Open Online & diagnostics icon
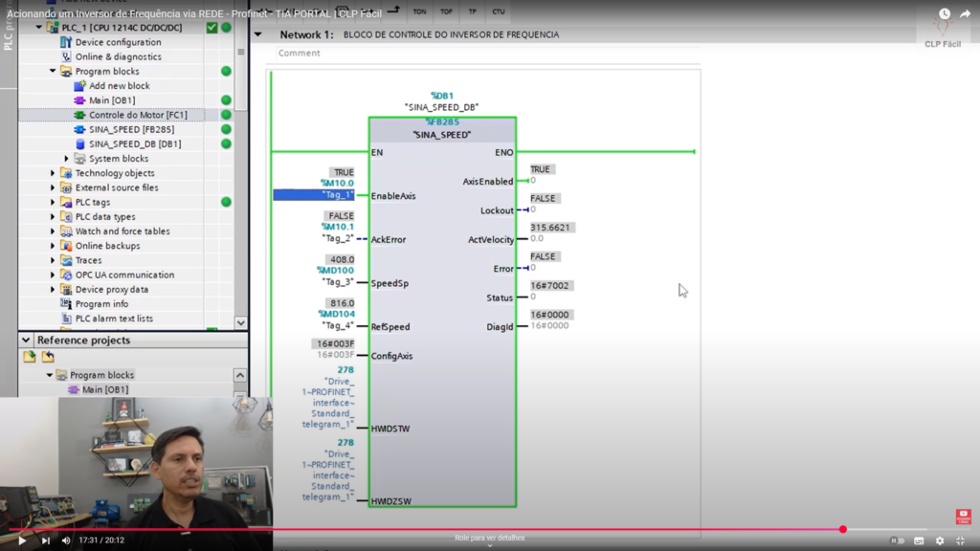Viewport: 980px width, 551px height. [66, 56]
